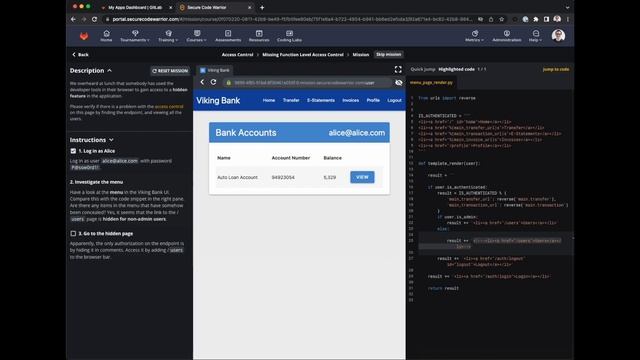This screenshot has height=360, width=640.
Task: Click the padlock in the embedded URL bar
Action: tap(229, 83)
